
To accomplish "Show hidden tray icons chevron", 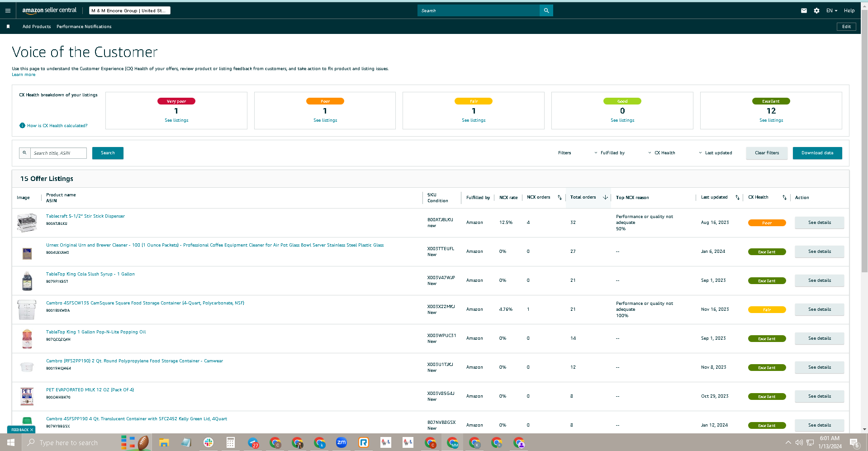I will pyautogui.click(x=788, y=442).
